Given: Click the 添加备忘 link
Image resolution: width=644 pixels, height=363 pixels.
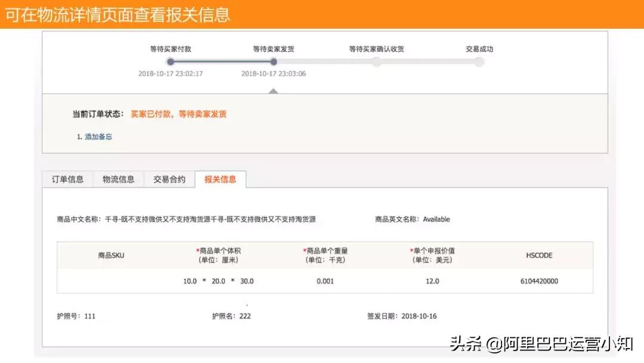Looking at the screenshot, I should 98,136.
